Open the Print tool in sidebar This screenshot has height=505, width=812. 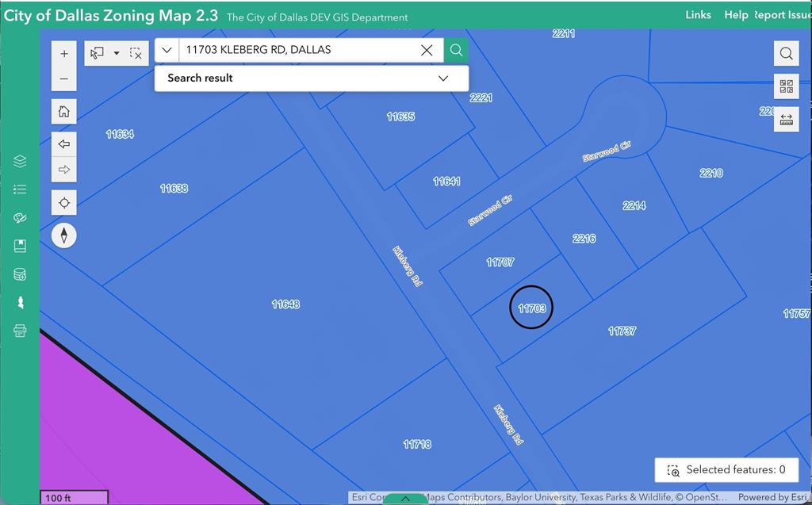(x=20, y=331)
